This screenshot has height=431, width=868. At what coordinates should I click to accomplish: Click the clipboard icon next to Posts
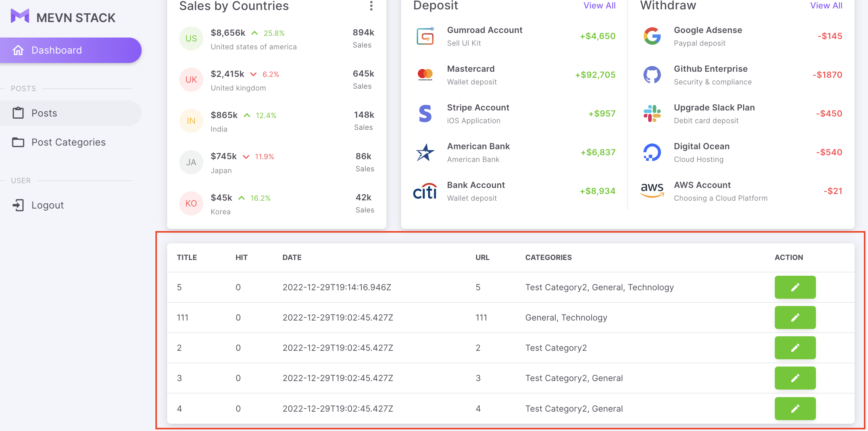pyautogui.click(x=18, y=113)
